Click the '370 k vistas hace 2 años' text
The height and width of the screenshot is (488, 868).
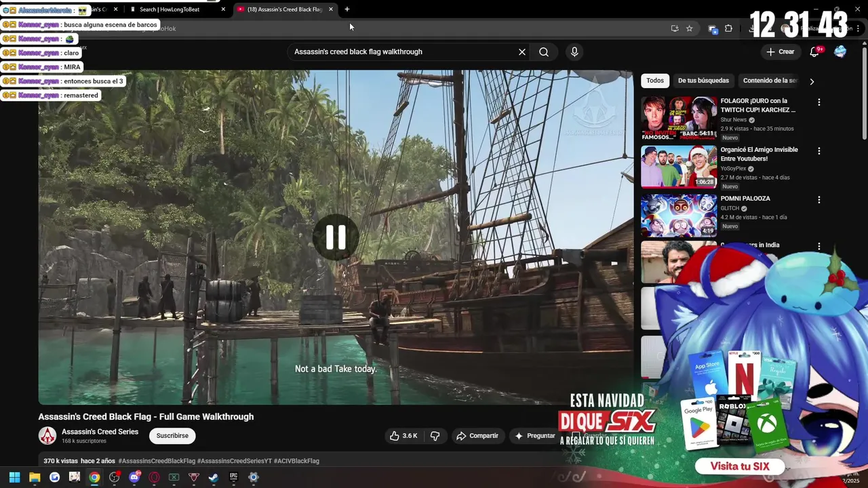[x=79, y=461]
